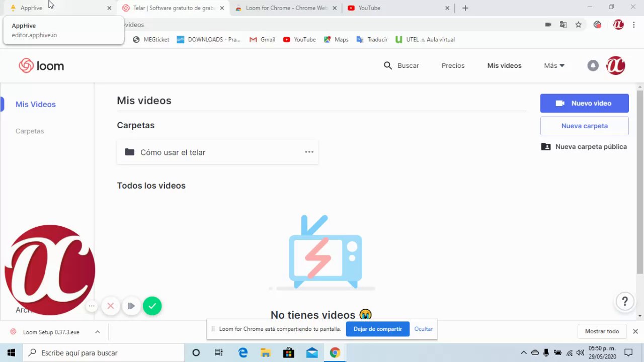The height and width of the screenshot is (362, 644).
Task: Expand Loom Setup download options arrow
Action: 98,332
